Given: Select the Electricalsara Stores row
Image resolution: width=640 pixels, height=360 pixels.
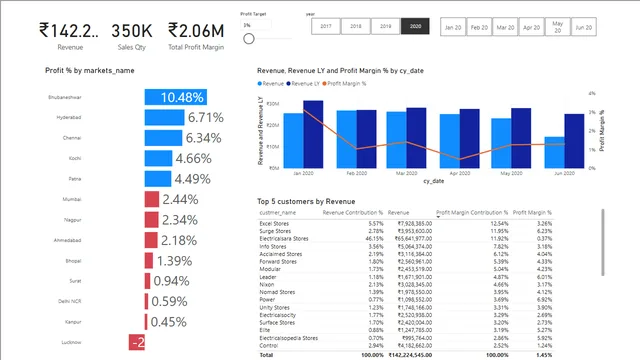Looking at the screenshot, I should click(x=405, y=239).
